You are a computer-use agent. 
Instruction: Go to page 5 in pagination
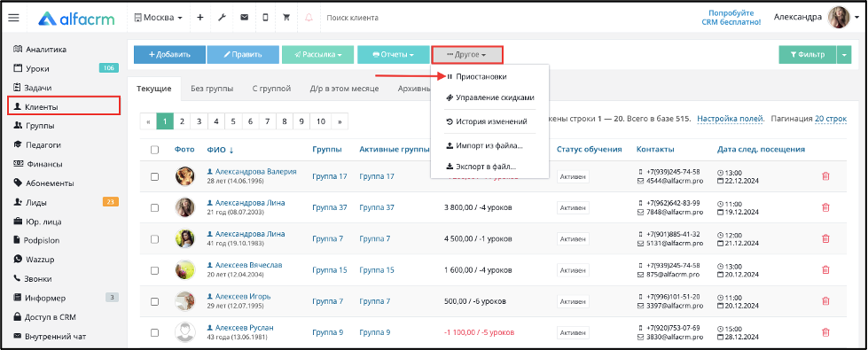(x=233, y=121)
